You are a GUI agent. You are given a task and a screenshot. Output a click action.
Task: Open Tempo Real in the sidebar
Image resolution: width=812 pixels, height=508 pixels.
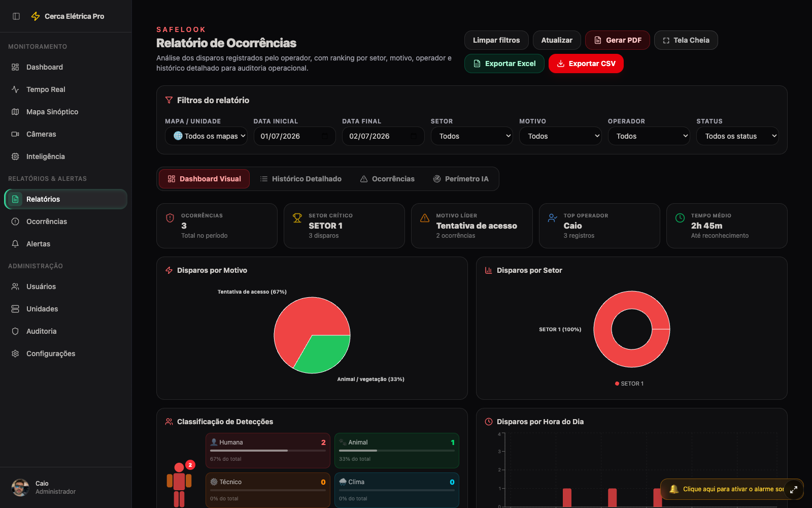pos(65,89)
